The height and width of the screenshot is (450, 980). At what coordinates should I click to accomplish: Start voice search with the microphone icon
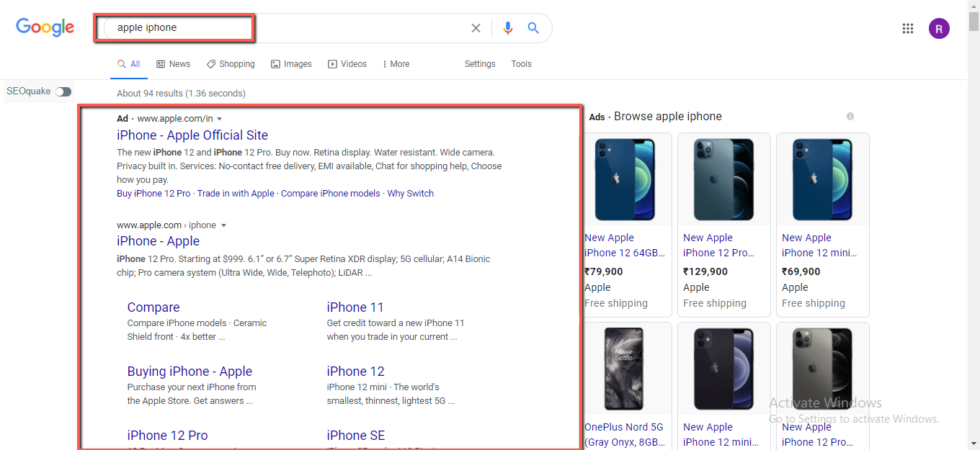pos(508,28)
